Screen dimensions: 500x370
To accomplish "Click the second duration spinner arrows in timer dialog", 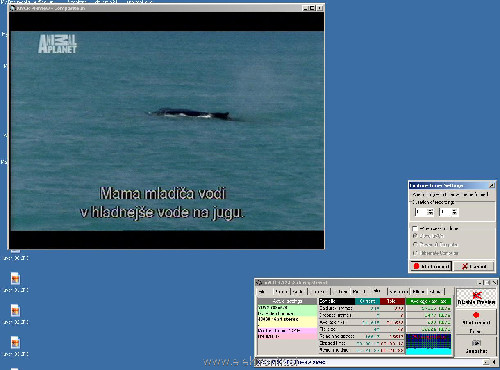I will pos(454,212).
